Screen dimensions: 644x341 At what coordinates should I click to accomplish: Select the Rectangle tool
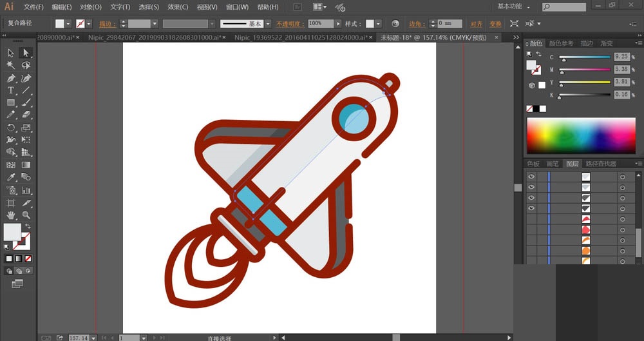click(x=11, y=103)
